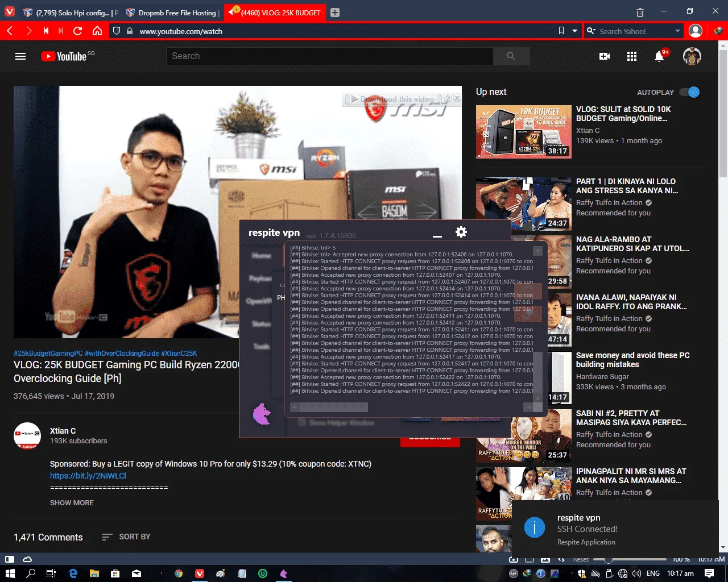Screen dimensions: 728x582
Task: Open File Explorer from the taskbar
Action: [94, 573]
